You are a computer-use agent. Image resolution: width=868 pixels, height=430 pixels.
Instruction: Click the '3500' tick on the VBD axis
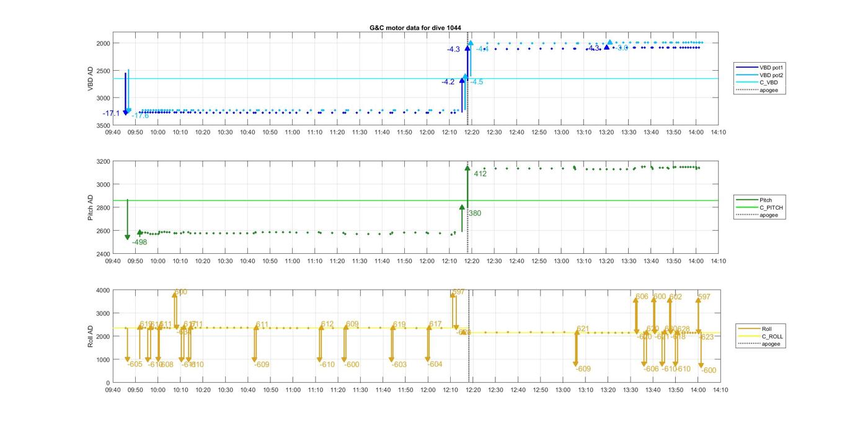[x=102, y=125]
